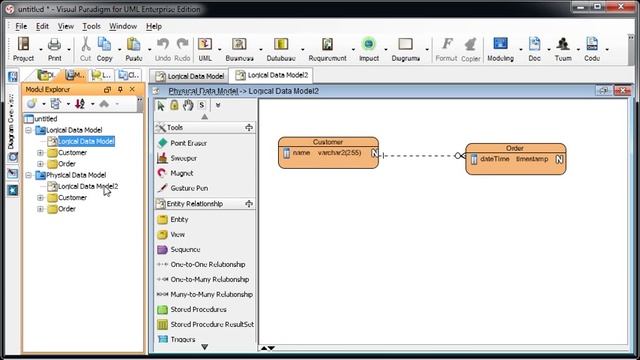Click the Print toolbar icon
The image size is (640, 360).
click(x=54, y=49)
